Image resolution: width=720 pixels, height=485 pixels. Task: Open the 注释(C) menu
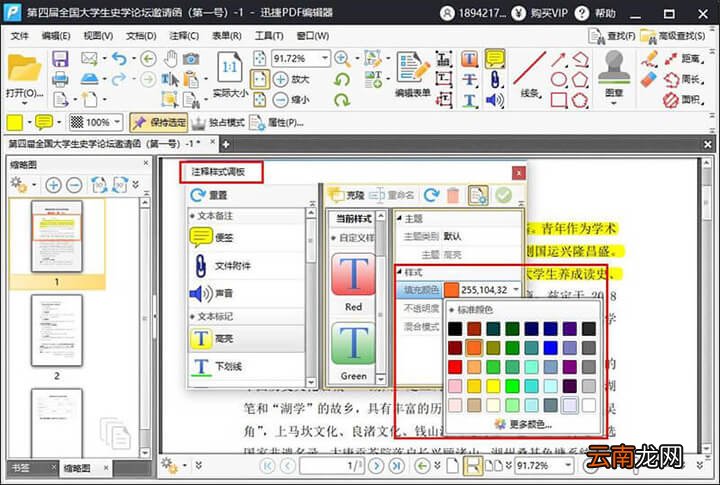click(x=184, y=36)
